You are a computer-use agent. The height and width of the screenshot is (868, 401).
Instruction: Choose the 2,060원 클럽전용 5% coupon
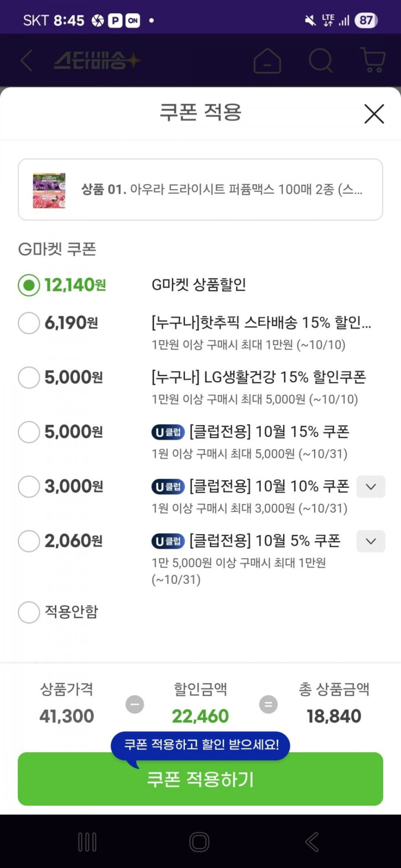pyautogui.click(x=29, y=541)
